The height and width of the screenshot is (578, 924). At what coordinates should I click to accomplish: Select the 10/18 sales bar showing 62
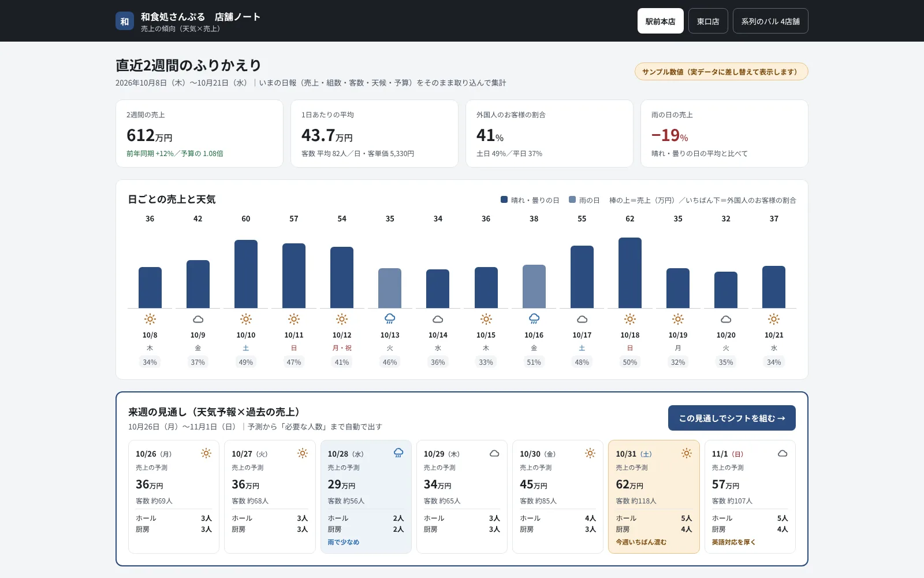click(x=630, y=273)
